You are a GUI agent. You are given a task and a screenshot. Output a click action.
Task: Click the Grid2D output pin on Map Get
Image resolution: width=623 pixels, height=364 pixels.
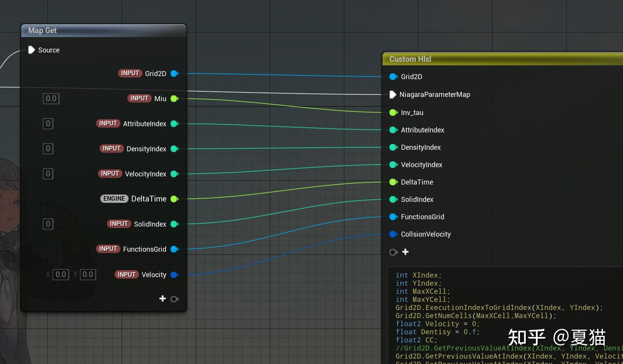point(174,73)
